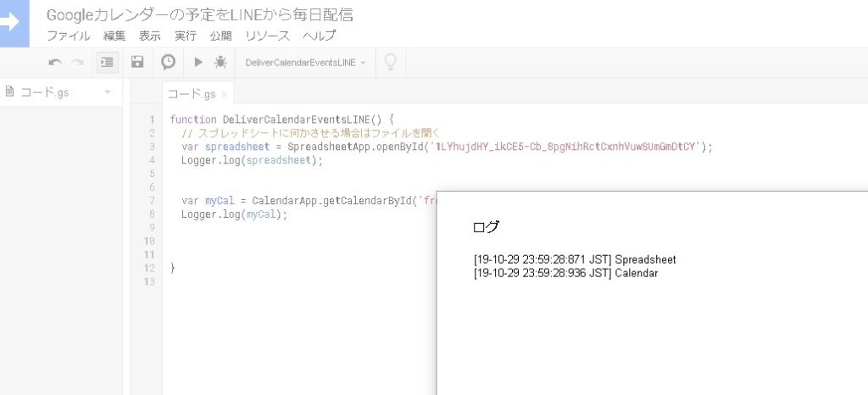Viewport: 868px width, 395px height.
Task: Open the ヘルプ menu
Action: click(x=319, y=36)
